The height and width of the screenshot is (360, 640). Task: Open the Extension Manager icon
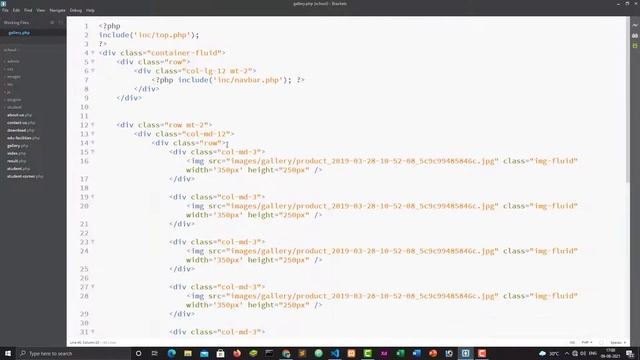[x=635, y=36]
